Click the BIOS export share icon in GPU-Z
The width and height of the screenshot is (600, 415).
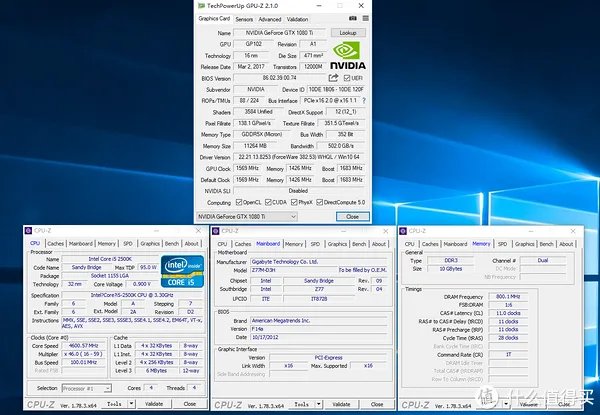pyautogui.click(x=333, y=78)
